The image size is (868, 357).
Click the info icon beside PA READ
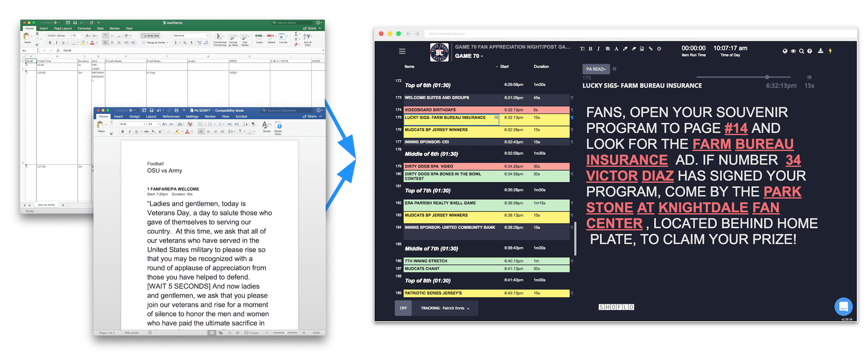614,69
